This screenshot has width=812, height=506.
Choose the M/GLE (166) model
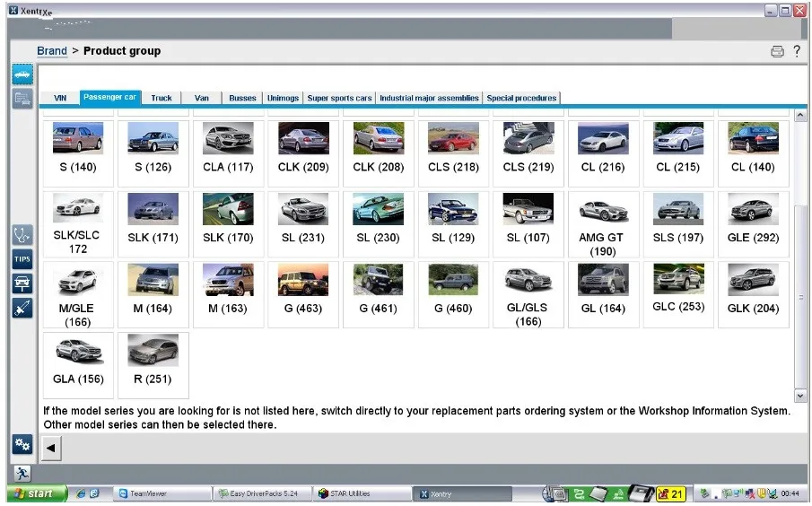point(78,294)
